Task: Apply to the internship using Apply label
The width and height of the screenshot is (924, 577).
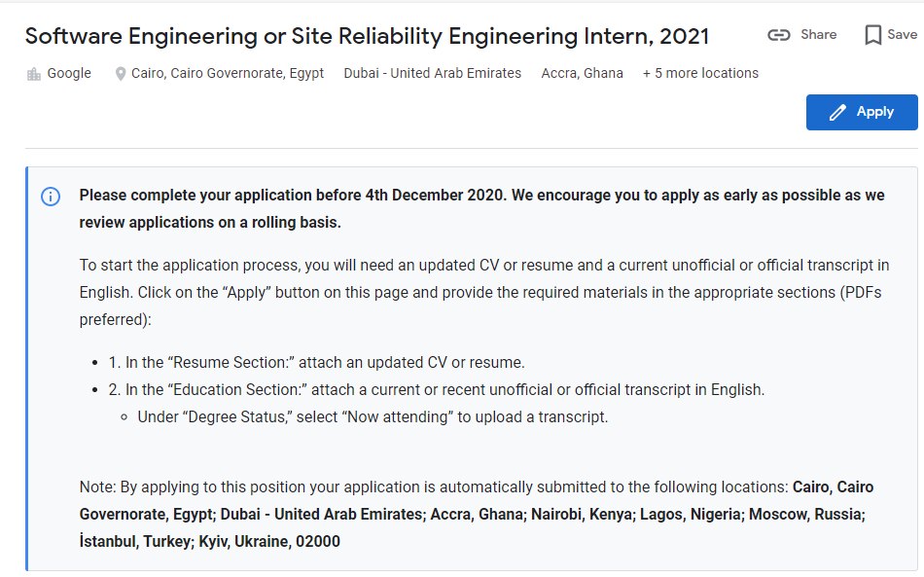Action: [x=875, y=112]
